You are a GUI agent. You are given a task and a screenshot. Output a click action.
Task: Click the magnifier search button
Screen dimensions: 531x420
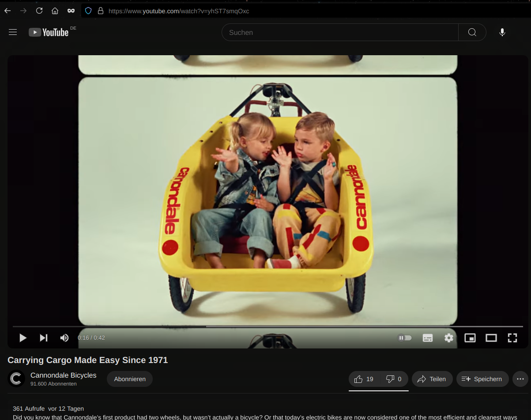(472, 32)
